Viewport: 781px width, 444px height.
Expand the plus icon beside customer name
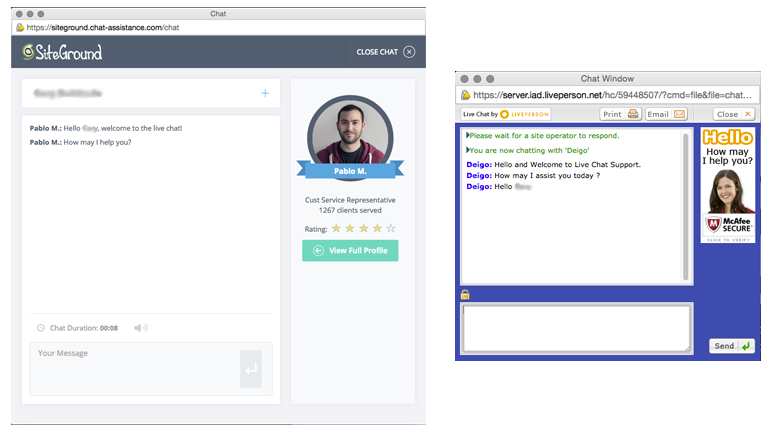265,93
